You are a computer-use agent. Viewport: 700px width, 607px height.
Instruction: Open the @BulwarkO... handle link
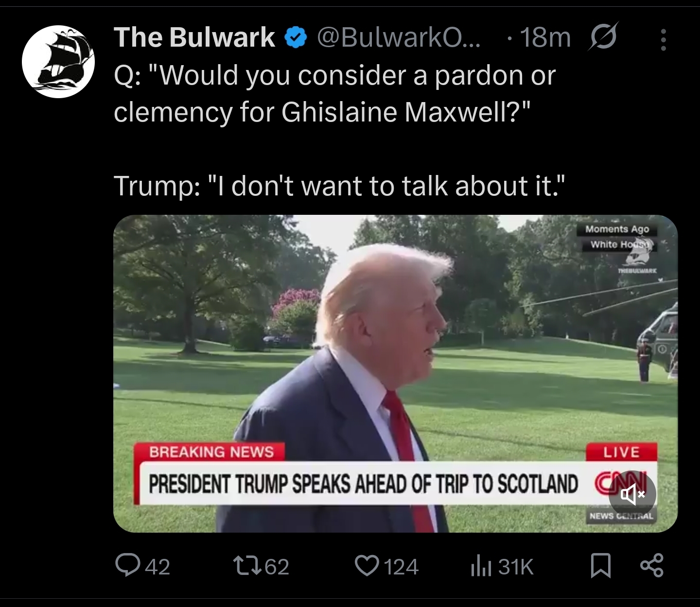pyautogui.click(x=399, y=37)
